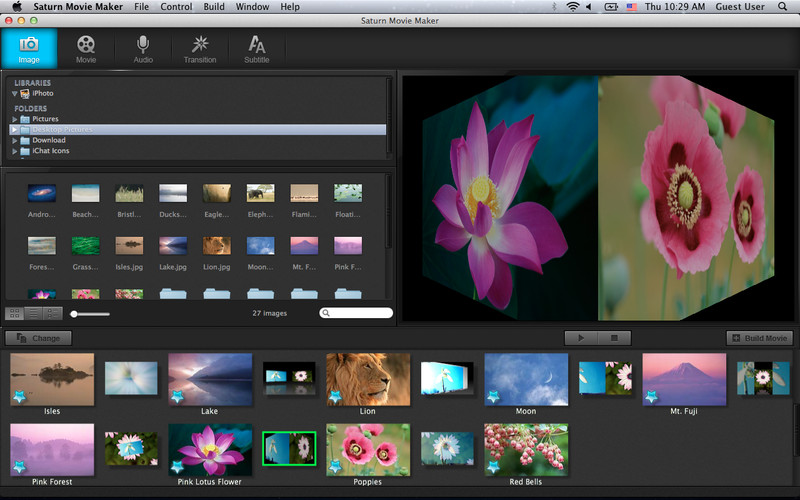Click the Build Movie button
This screenshot has width=800, height=500.
759,338
